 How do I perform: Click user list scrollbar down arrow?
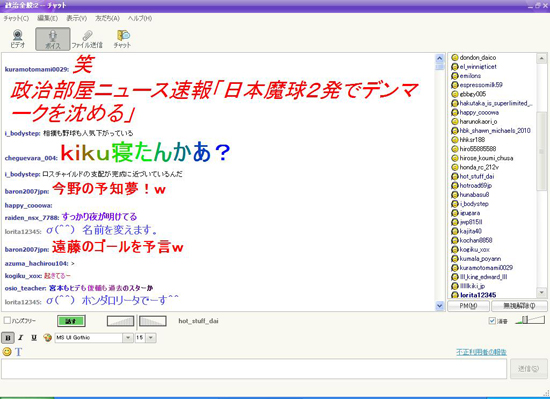point(542,292)
